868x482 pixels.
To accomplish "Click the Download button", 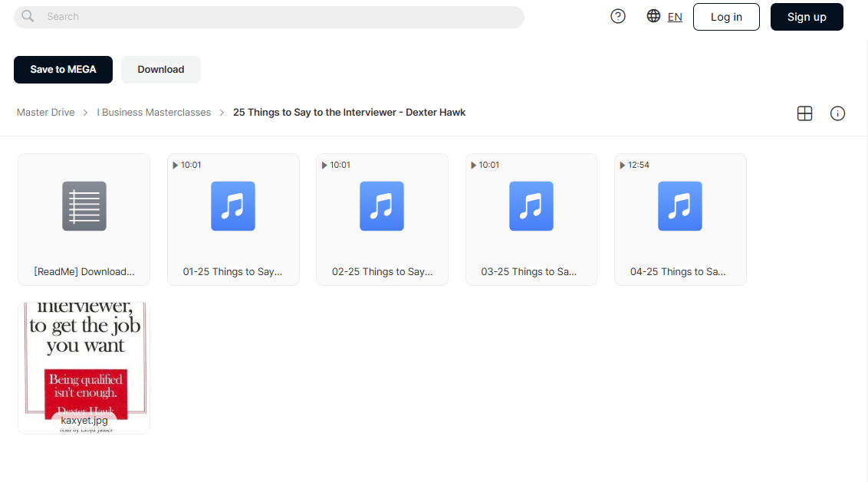I will pos(161,70).
